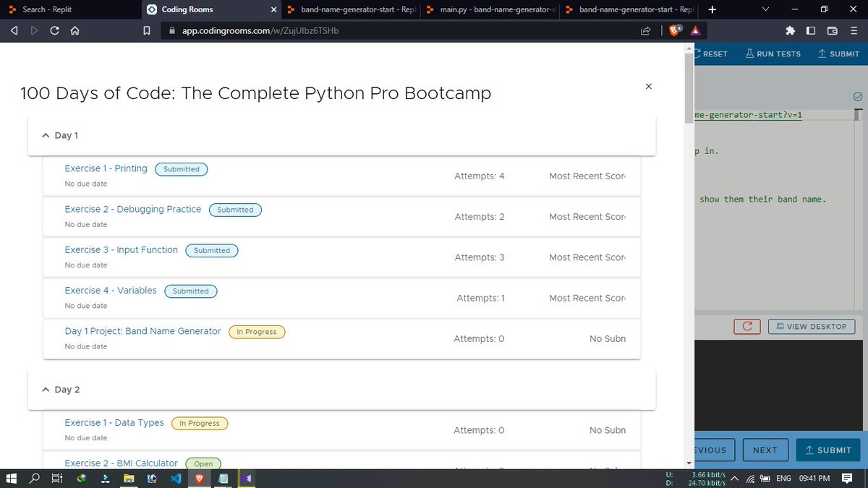Click the Reset button in the blue toolbar
Viewport: 868px width, 488px height.
tap(712, 54)
